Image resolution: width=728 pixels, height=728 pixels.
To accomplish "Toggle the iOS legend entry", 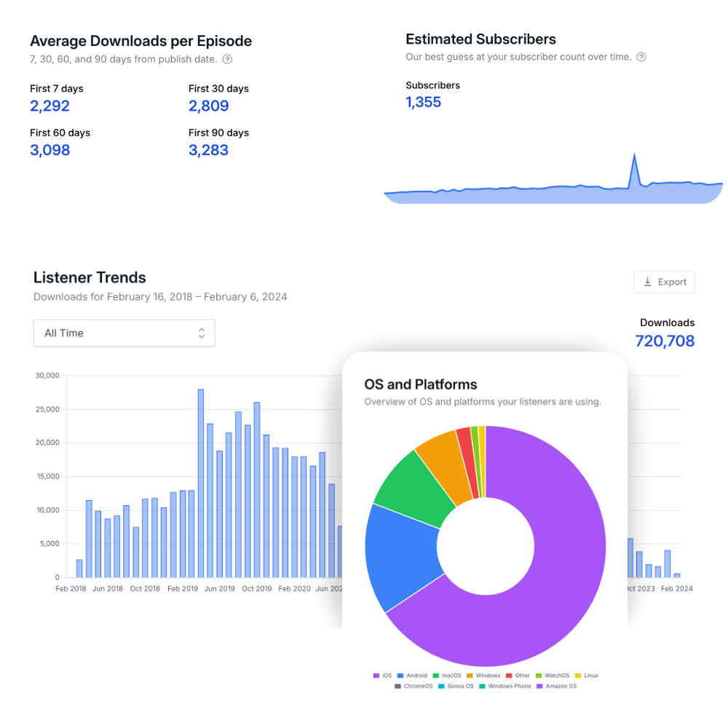I will point(382,676).
